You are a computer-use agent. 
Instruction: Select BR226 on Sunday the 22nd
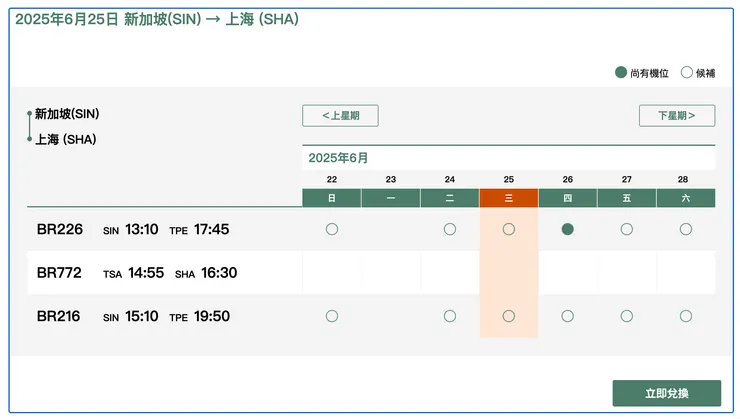(x=332, y=229)
